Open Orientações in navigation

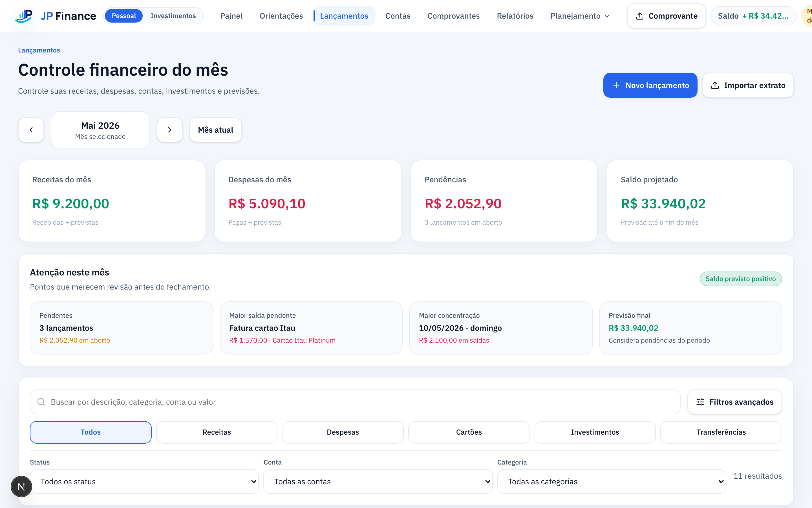coord(281,16)
